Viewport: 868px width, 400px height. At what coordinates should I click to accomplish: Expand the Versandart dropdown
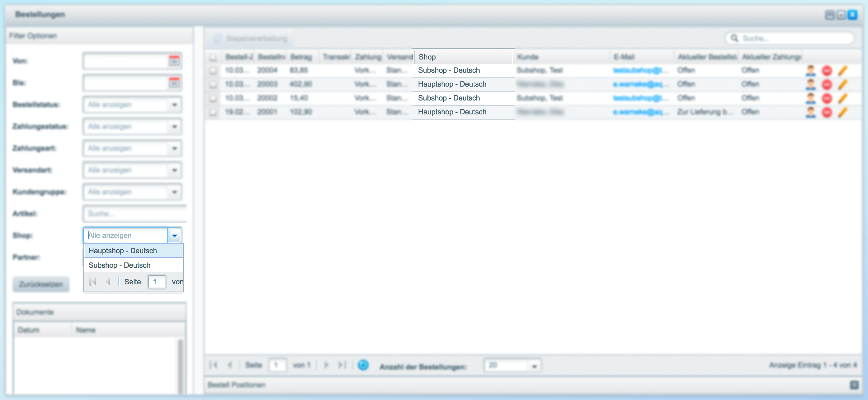coord(175,170)
